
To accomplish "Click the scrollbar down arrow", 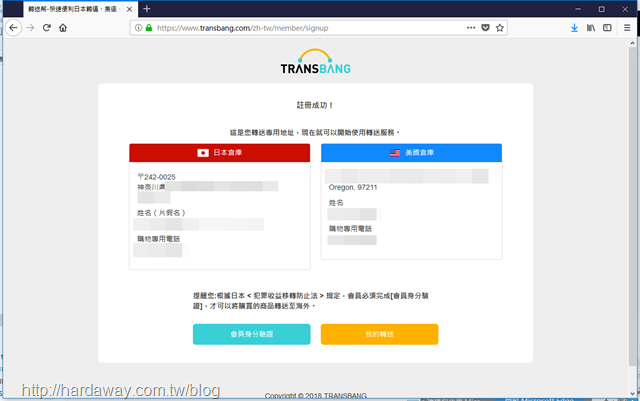I will (632, 394).
